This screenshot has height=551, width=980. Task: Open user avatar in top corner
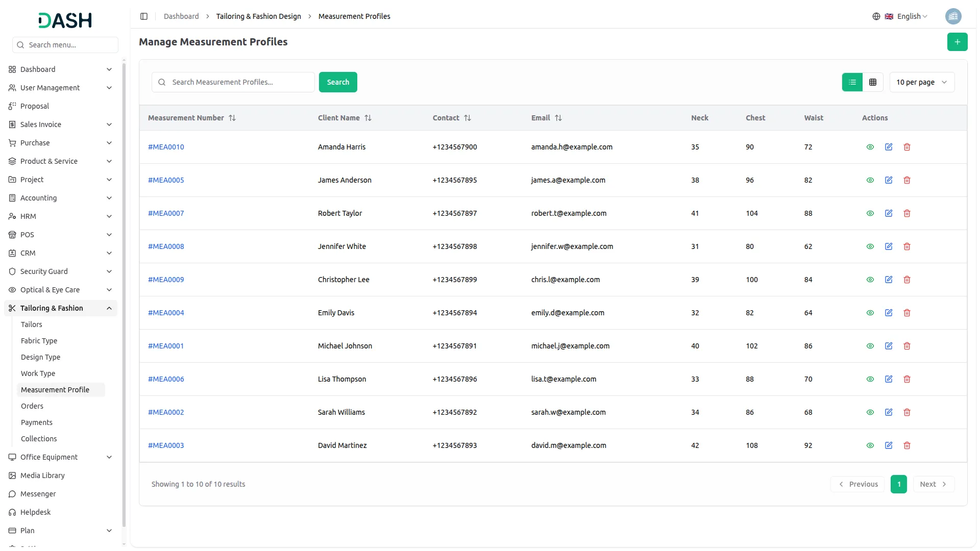(953, 16)
